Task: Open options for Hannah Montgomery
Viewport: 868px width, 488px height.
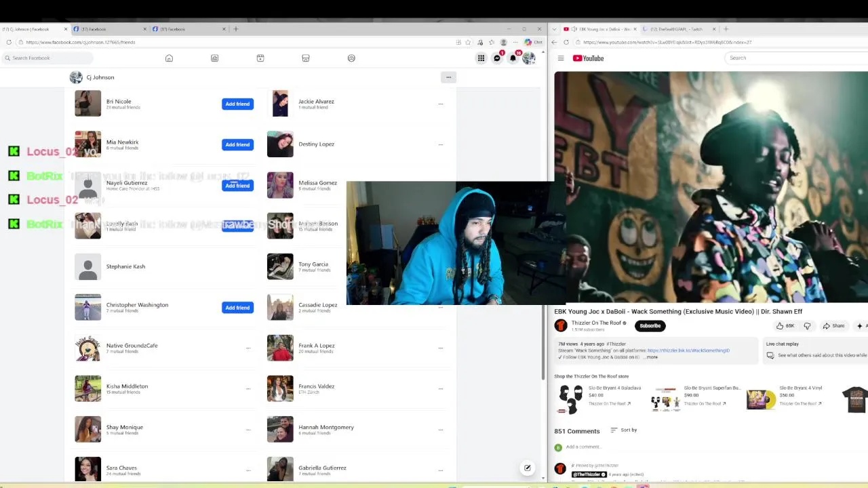Action: pos(440,429)
